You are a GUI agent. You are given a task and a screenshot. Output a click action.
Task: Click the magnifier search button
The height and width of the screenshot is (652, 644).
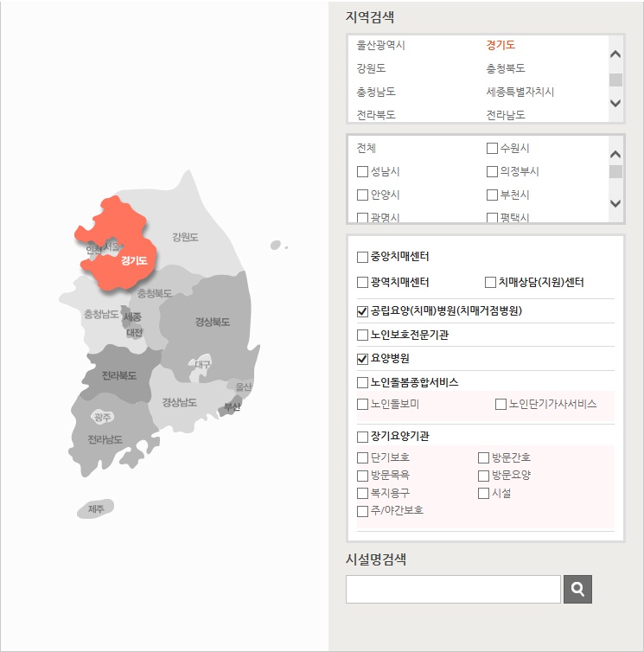(577, 589)
